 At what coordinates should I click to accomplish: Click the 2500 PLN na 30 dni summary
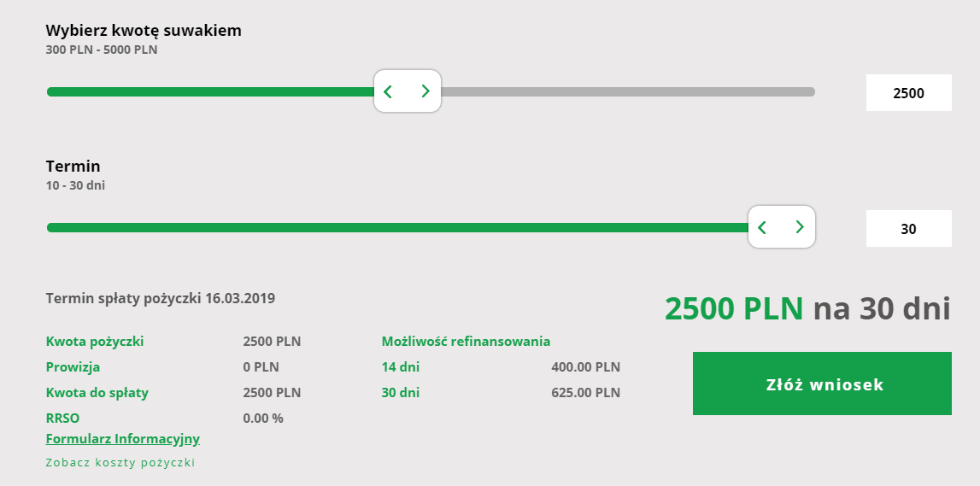807,308
